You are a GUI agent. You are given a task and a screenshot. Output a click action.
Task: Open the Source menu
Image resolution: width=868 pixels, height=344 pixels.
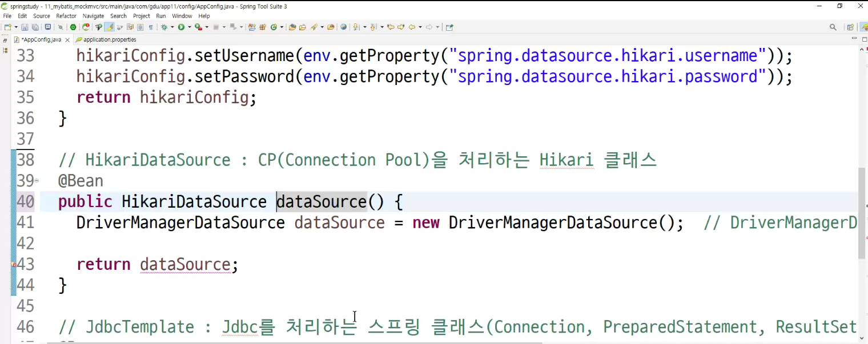pos(42,16)
